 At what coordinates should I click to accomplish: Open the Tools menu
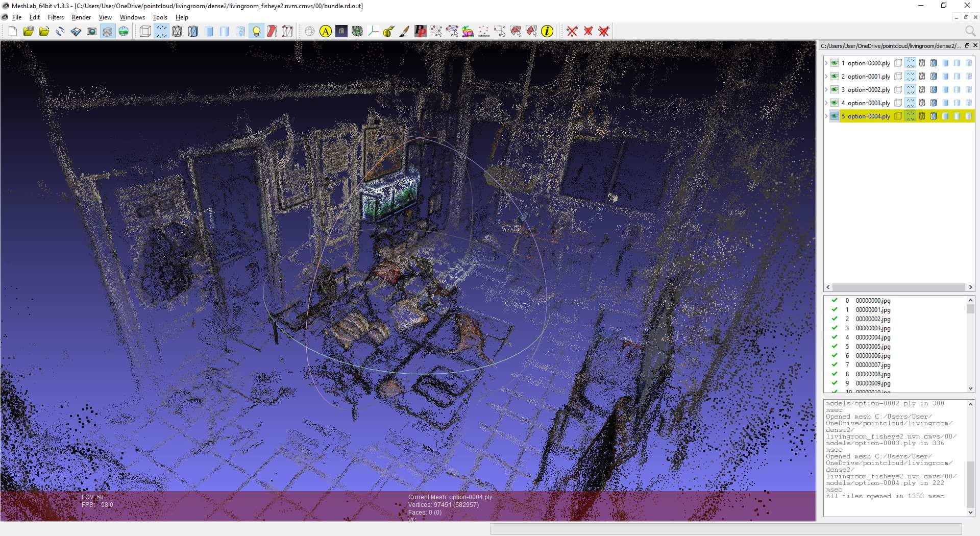coord(160,17)
